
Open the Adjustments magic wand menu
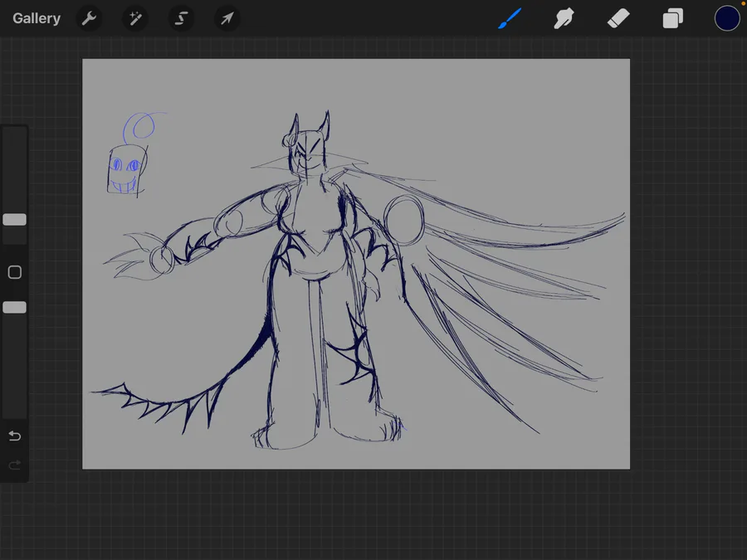point(135,18)
